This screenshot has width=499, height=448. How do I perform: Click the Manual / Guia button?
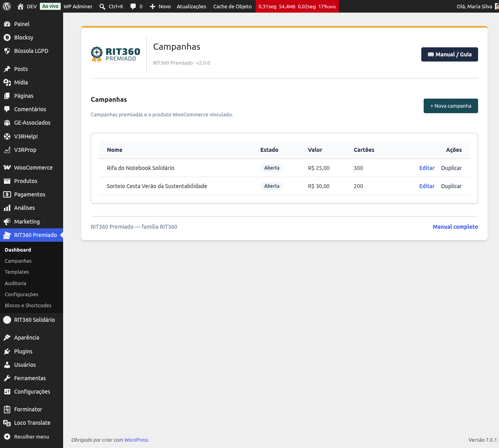click(450, 54)
